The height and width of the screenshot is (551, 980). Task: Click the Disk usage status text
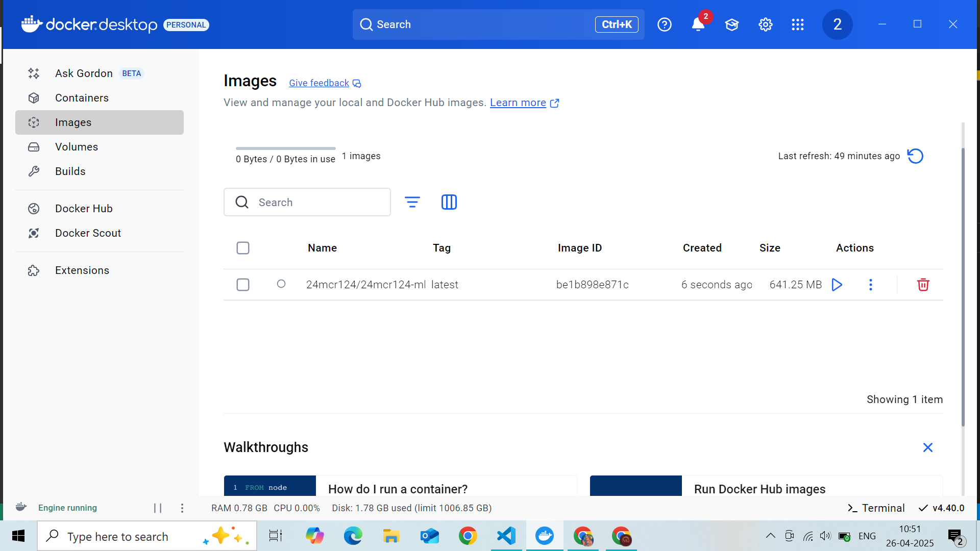(x=412, y=508)
